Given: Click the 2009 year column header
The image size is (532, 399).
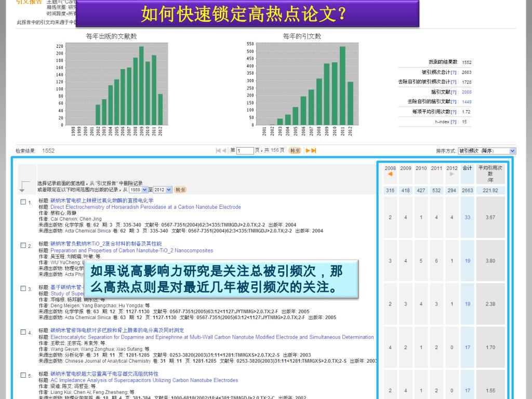Looking at the screenshot, I should tap(405, 168).
